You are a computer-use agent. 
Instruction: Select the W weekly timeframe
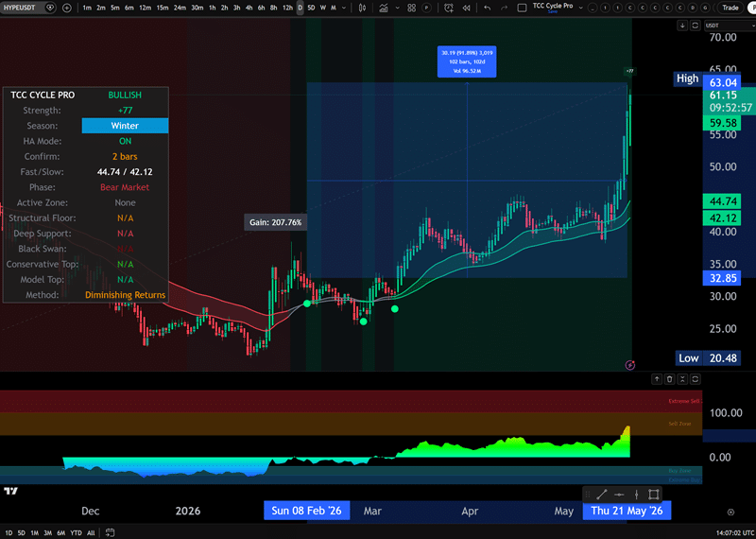click(323, 8)
